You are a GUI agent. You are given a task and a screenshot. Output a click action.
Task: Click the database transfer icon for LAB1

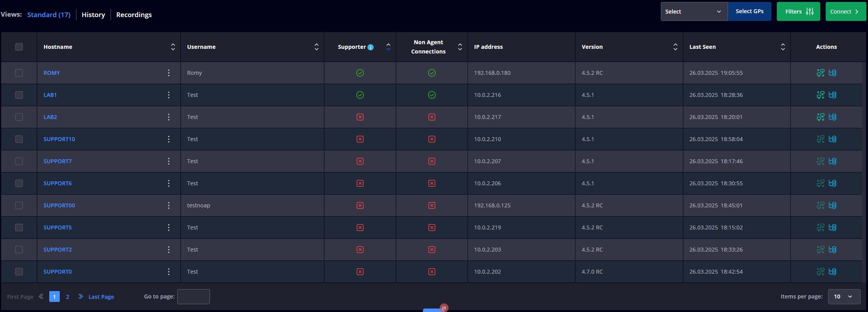point(832,95)
